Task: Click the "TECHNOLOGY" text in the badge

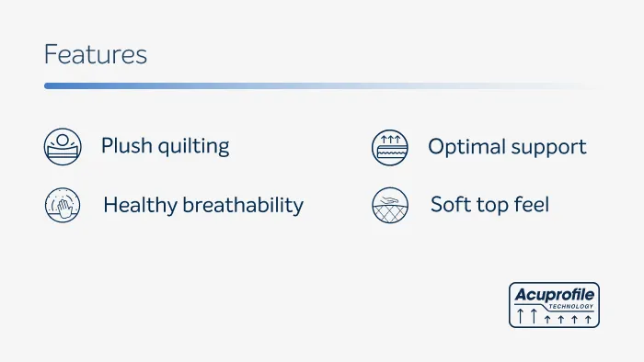Action: click(x=571, y=306)
